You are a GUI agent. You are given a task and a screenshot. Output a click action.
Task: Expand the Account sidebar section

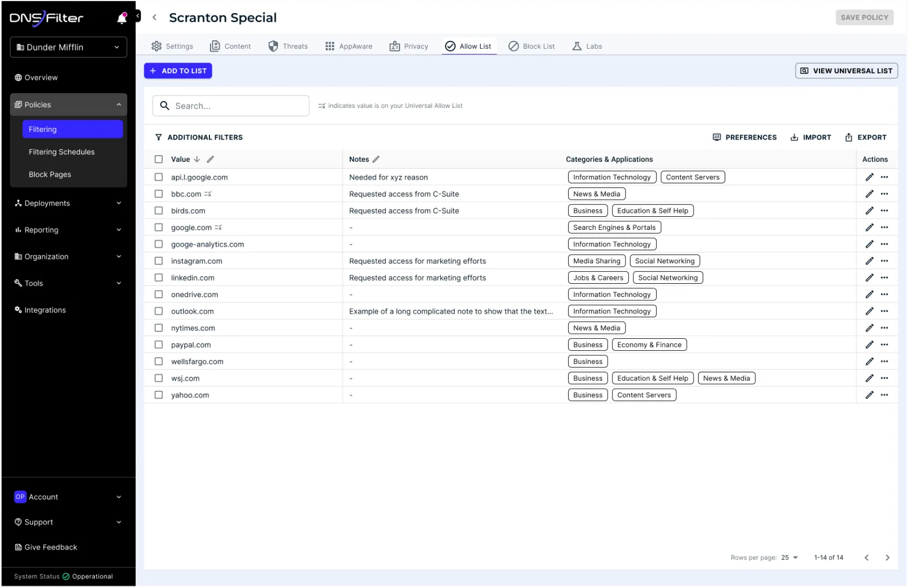click(68, 497)
